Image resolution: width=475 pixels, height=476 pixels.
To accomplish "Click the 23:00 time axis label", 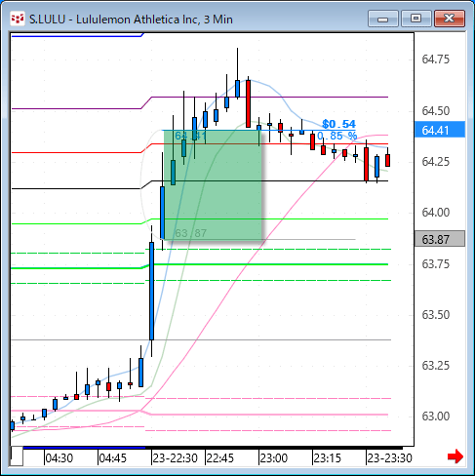I will pos(274,458).
